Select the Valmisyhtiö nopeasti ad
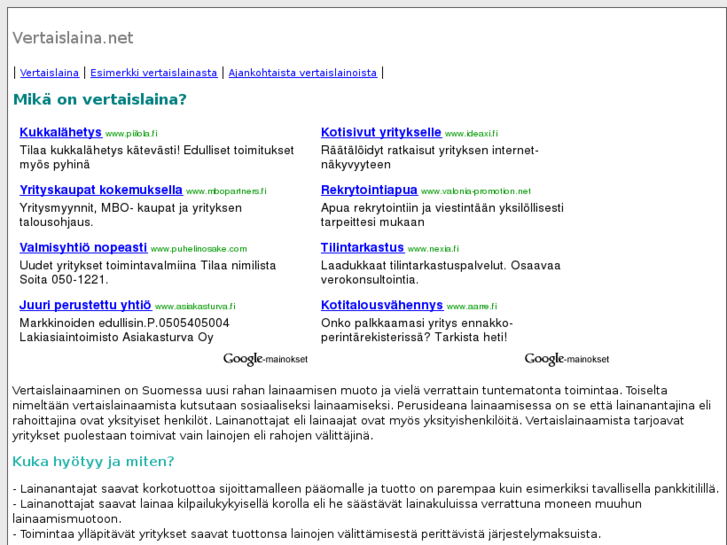The height and width of the screenshot is (545, 727). coord(83,248)
